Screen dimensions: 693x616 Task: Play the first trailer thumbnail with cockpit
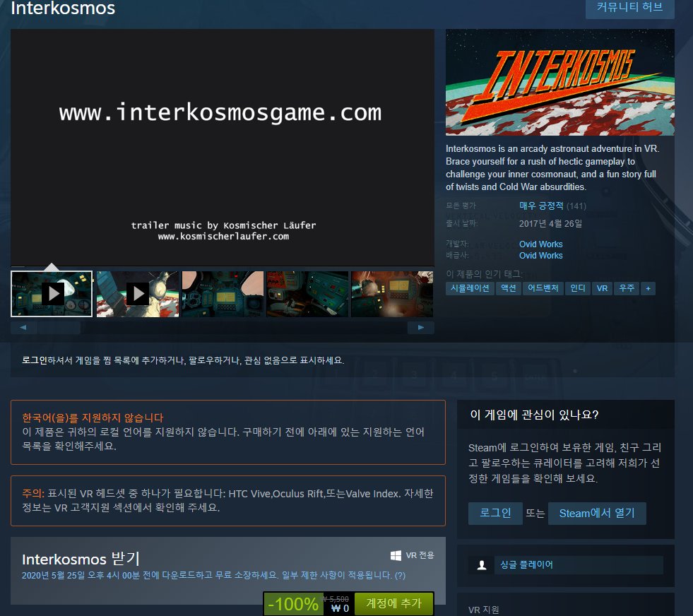52,294
